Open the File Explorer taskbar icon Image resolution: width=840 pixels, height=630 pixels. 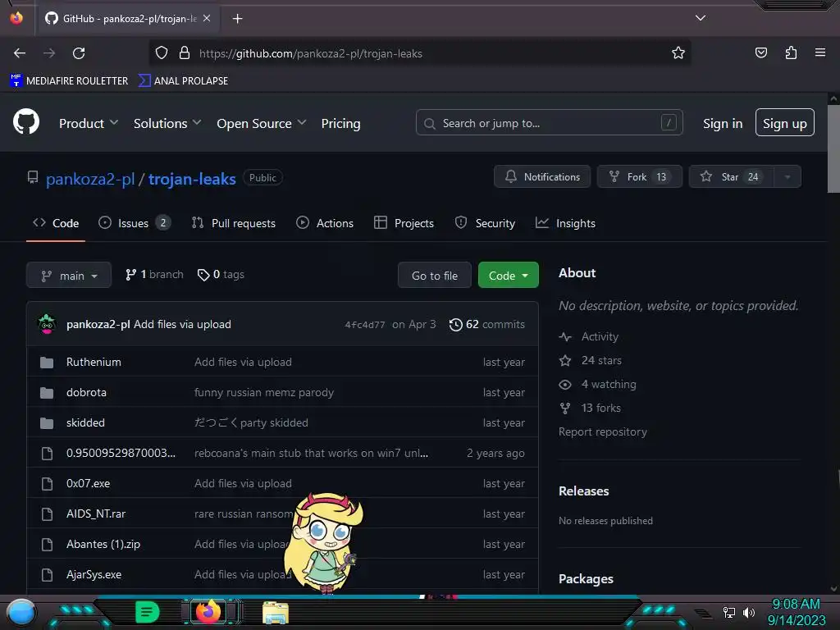click(276, 613)
